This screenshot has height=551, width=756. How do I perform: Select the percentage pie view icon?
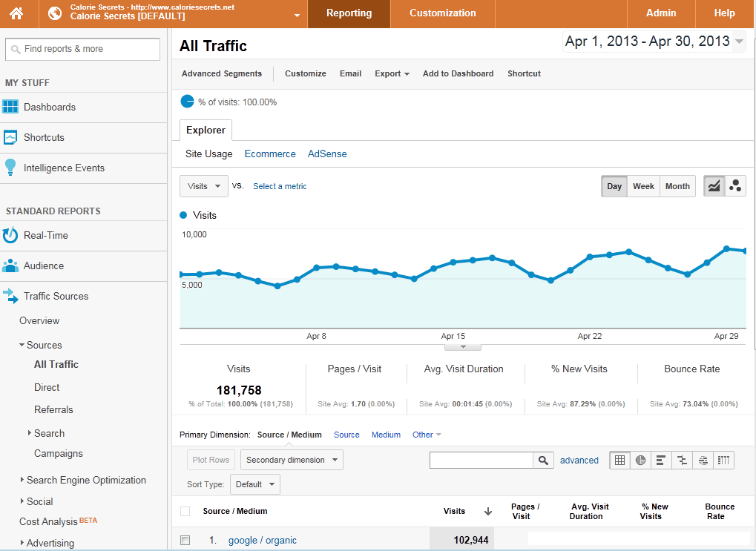[x=640, y=461]
